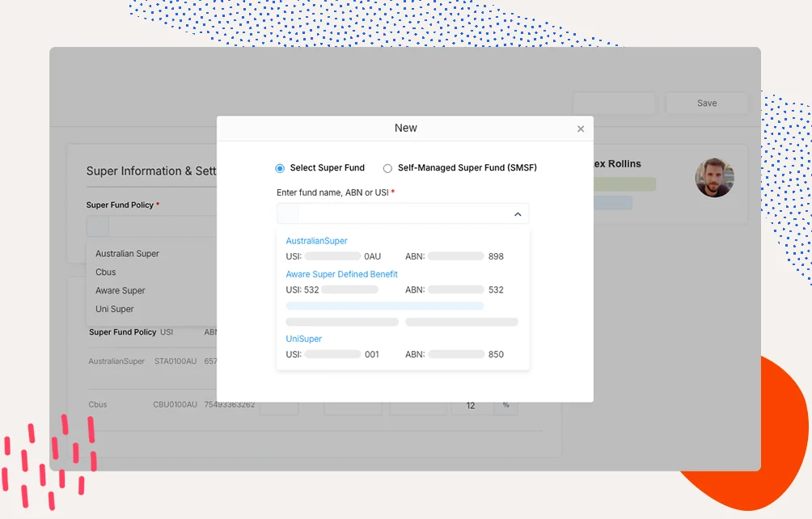Click the green tag under Alex Rollins

pos(623,185)
